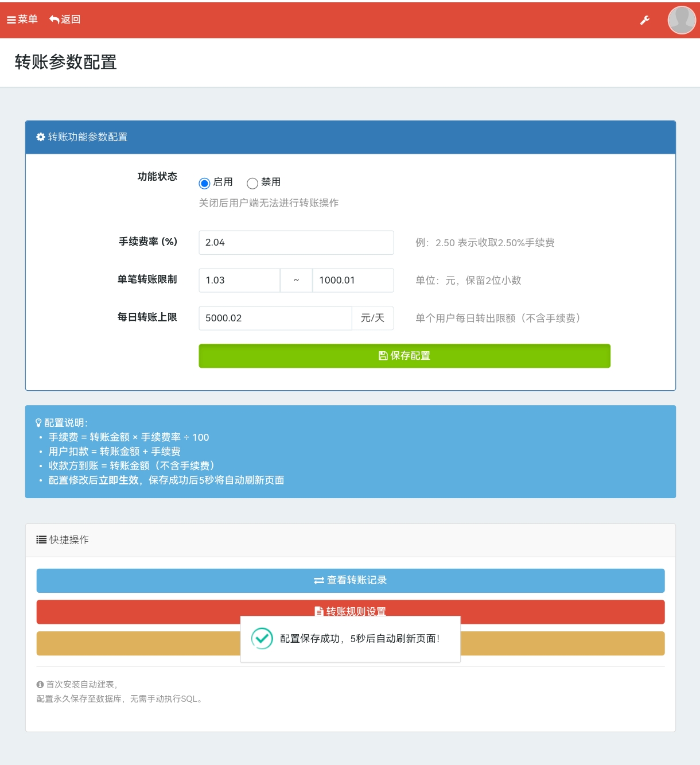
Task: Click the 元/天 unit selector on daily limit
Action: (373, 318)
